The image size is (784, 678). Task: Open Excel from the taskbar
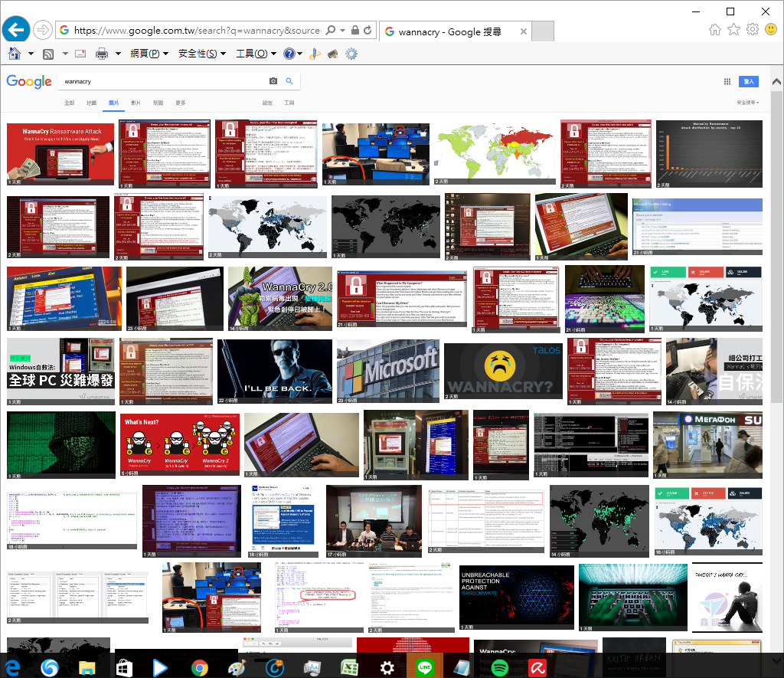click(x=349, y=667)
